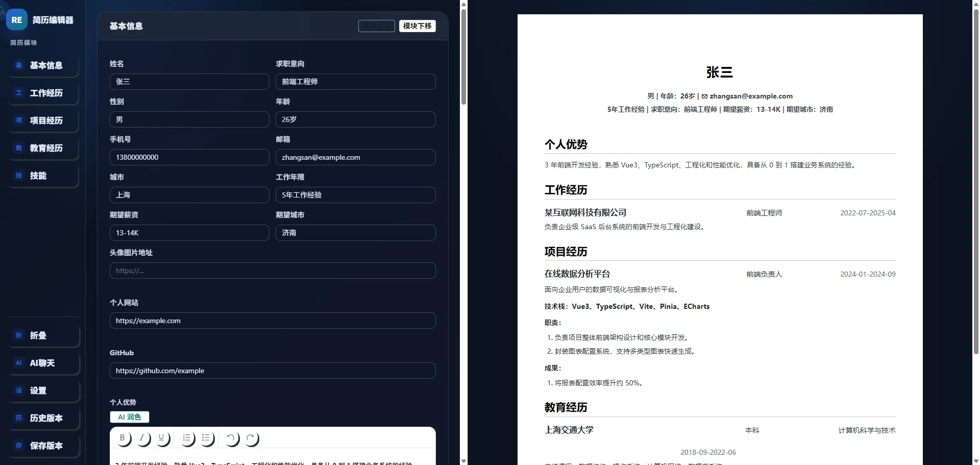Click 在线数据分析平台 project title in preview
Screen dimensions: 980x465
577,274
